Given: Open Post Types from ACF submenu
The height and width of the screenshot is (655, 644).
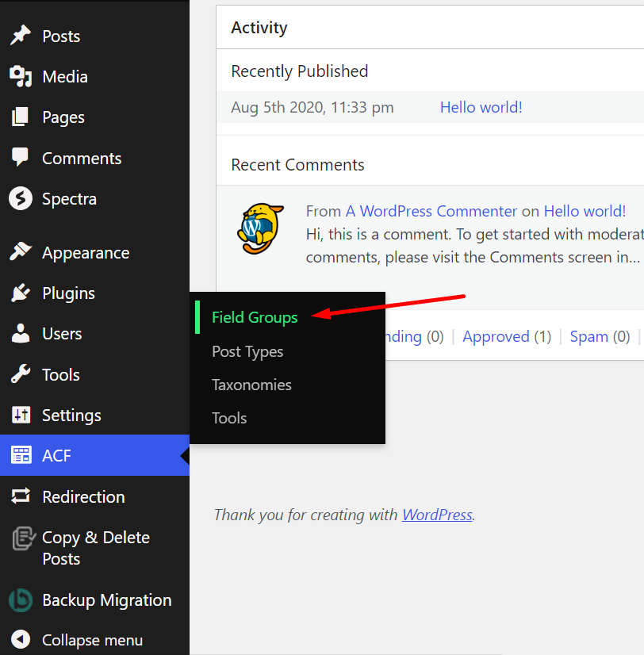Looking at the screenshot, I should (x=247, y=351).
